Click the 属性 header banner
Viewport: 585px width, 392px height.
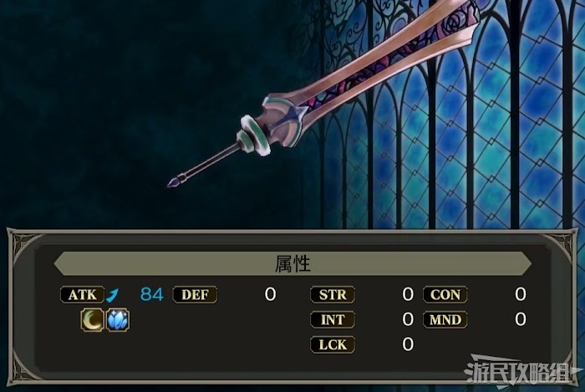pos(292,263)
